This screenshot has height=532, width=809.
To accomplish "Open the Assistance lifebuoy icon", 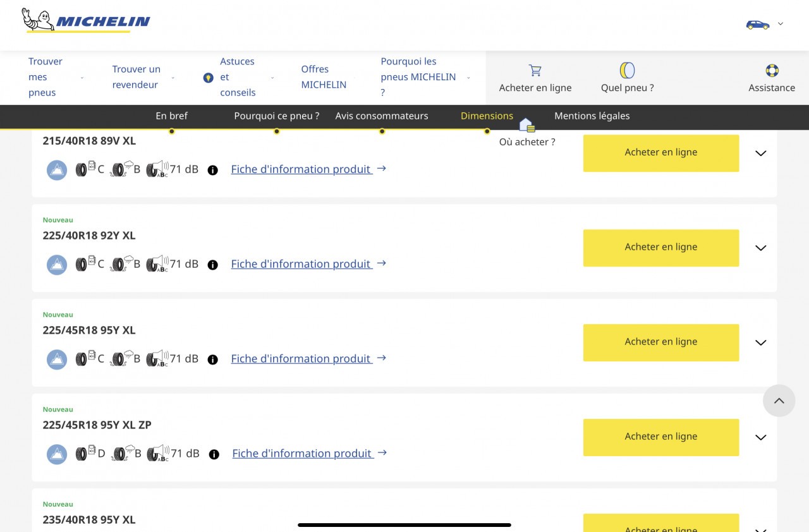I will [x=772, y=70].
